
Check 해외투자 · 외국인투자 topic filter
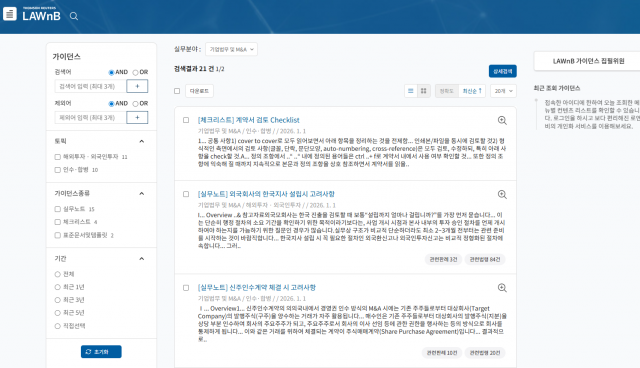click(58, 157)
